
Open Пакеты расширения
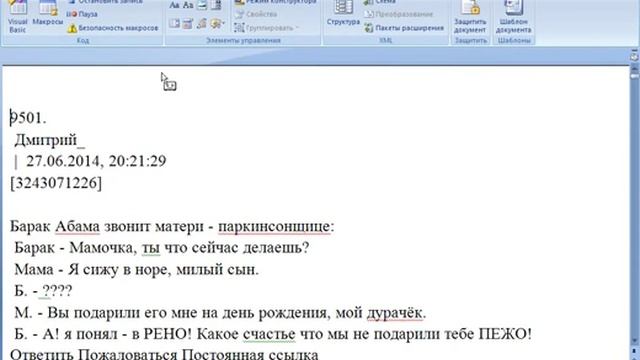[404, 28]
